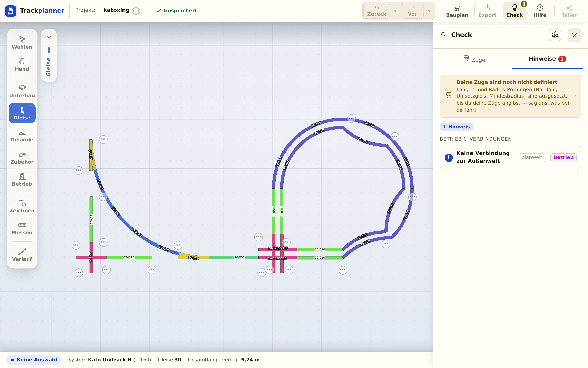Expand the Vor redo history dropdown

[429, 11]
